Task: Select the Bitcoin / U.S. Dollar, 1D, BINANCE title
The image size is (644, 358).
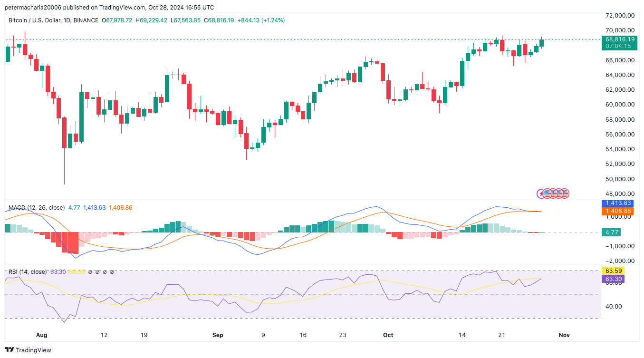Action: coord(53,20)
